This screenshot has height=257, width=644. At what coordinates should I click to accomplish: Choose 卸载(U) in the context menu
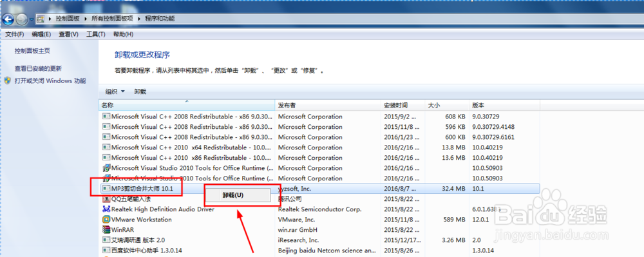[x=238, y=195]
